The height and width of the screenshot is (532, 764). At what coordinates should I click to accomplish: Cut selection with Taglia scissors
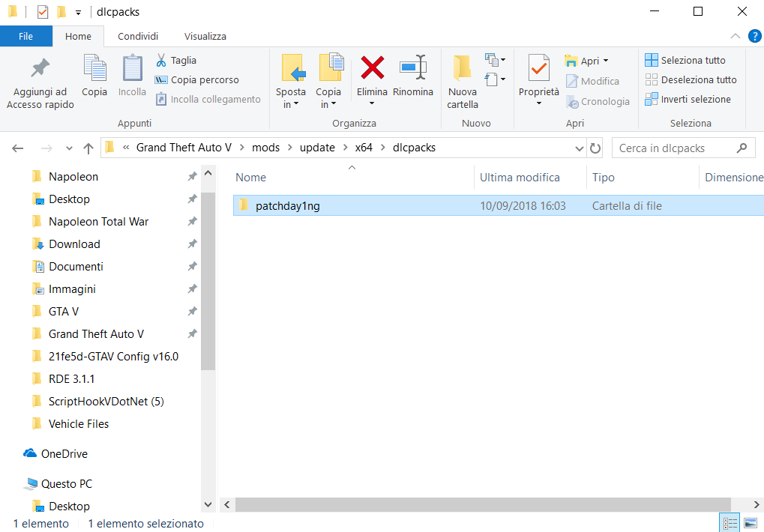(176, 61)
